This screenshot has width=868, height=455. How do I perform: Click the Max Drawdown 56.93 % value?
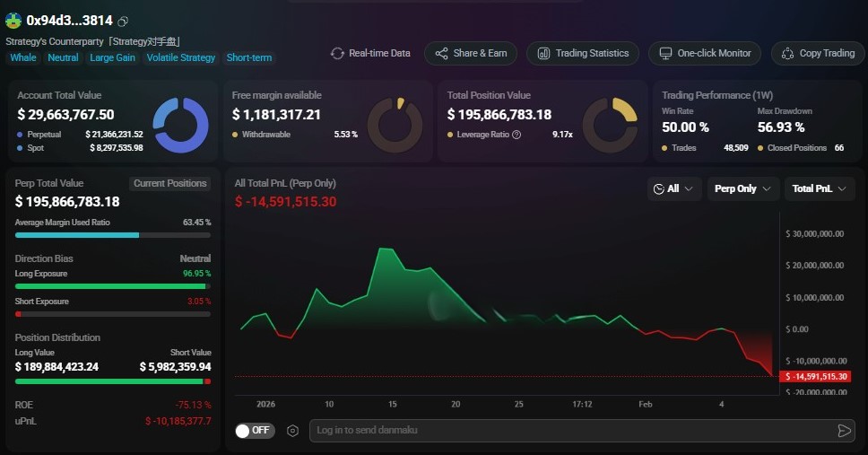(x=780, y=127)
